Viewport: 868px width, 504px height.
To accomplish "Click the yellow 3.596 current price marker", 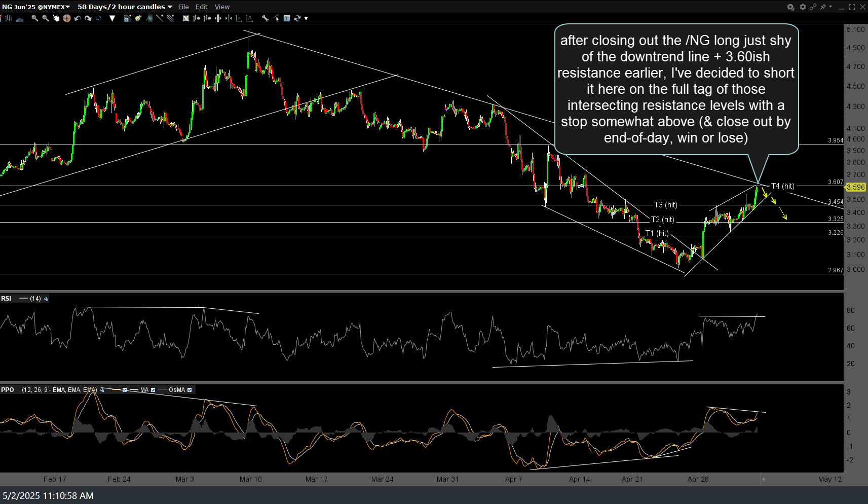I will 856,187.
